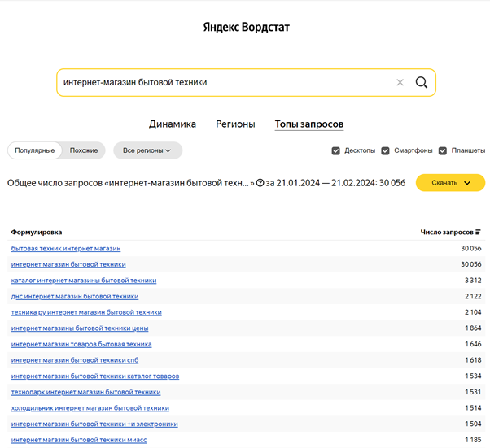
Task: Expand the Скачать download dropdown
Action: pos(450,183)
